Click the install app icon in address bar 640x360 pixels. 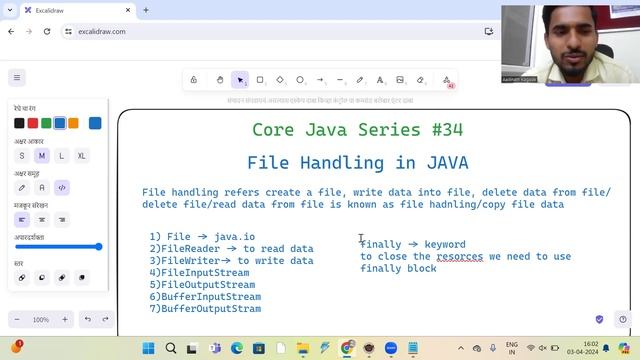click(489, 31)
